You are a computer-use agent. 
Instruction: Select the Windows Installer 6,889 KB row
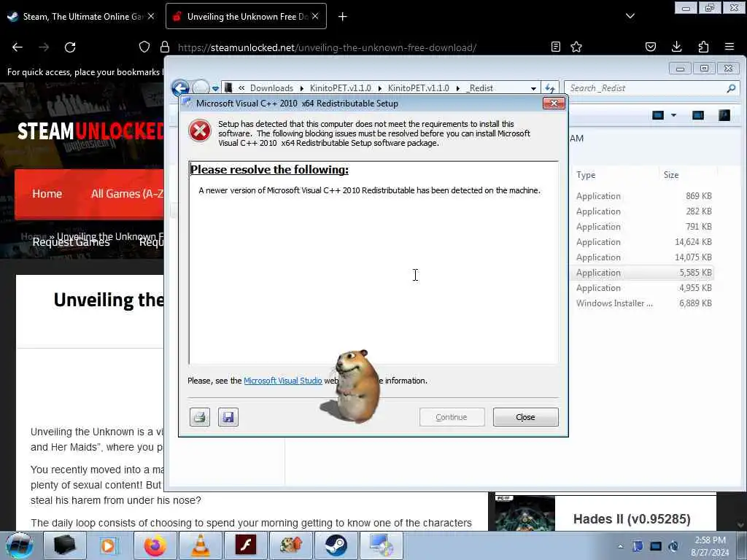click(643, 303)
